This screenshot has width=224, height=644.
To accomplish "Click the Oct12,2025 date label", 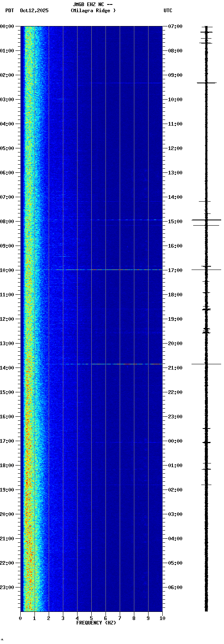I will coord(34,11).
